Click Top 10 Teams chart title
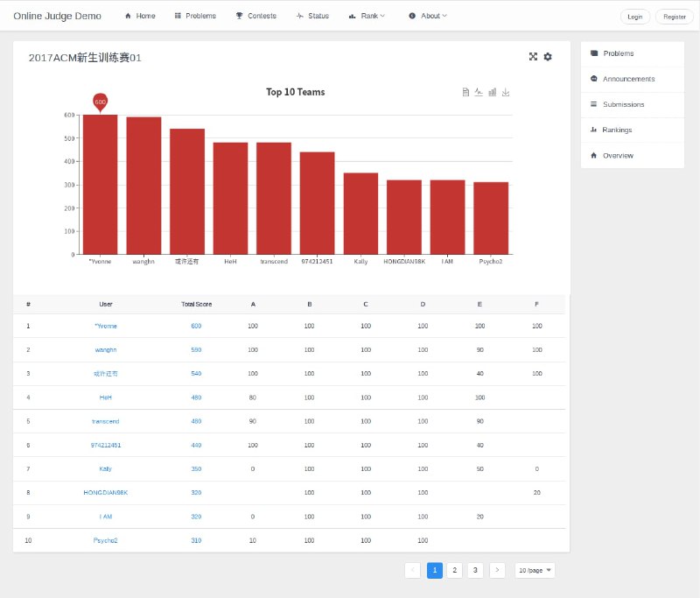The height and width of the screenshot is (598, 700). [296, 92]
